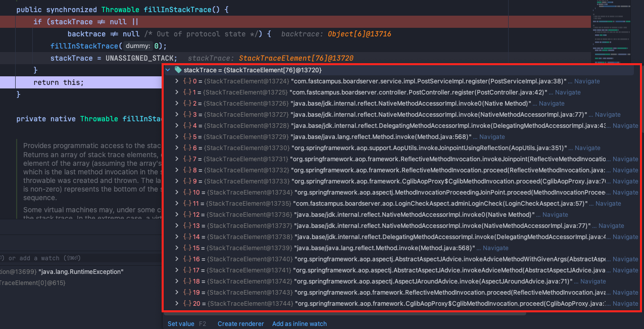The image size is (644, 329).
Task: Expand element 19 ReflectiveMethodInvocation entry
Action: click(176, 292)
